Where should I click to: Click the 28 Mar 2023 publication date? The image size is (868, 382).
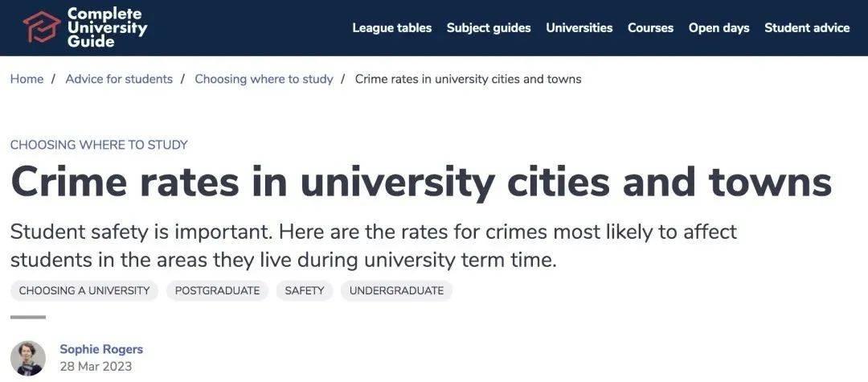point(96,366)
